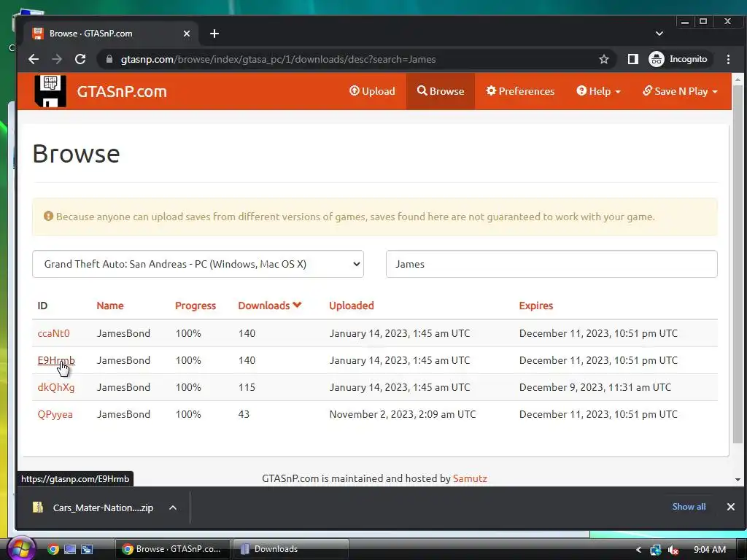Select the Browse · GTASnP taskbar button
The image size is (747, 560).
coord(173,549)
